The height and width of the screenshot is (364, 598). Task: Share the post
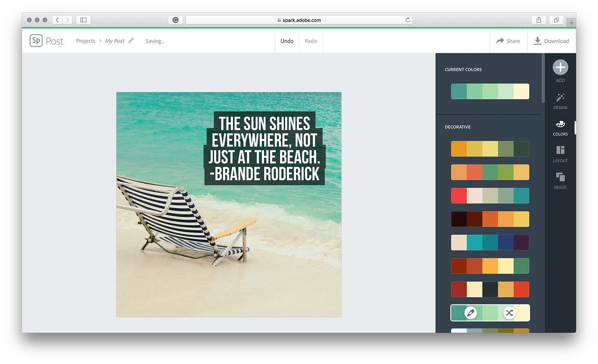[x=508, y=41]
